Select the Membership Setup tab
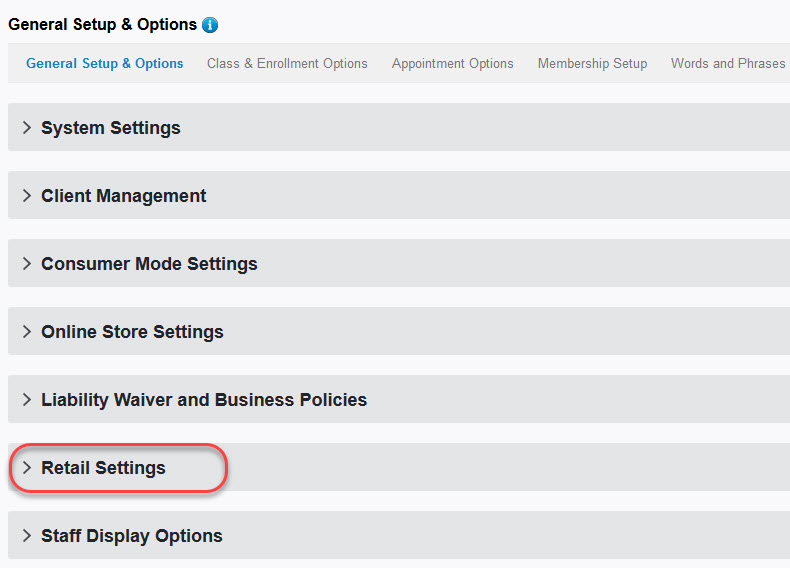Screen dimensions: 790x568 (x=592, y=63)
